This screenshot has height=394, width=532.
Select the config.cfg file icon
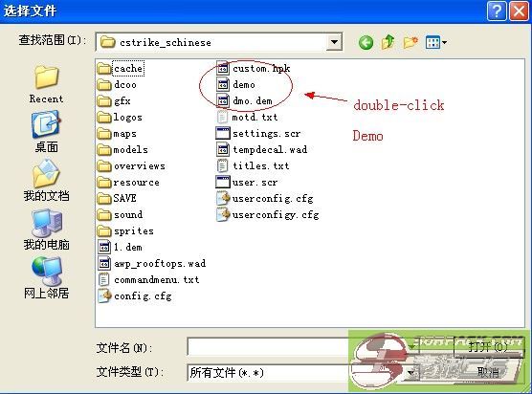coord(104,295)
